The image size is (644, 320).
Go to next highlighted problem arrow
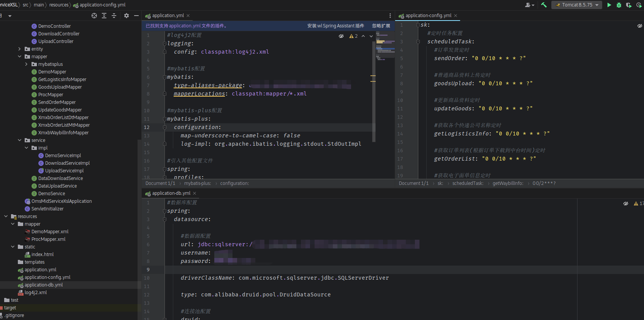click(x=371, y=36)
